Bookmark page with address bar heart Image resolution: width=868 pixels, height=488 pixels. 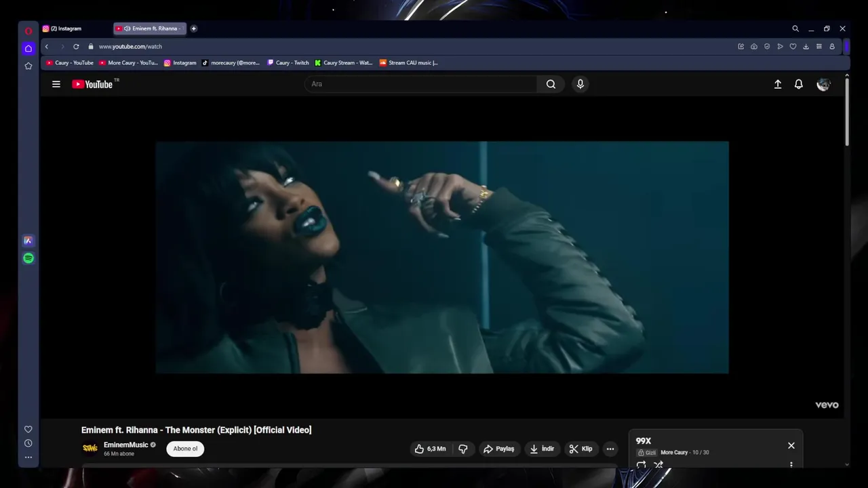(793, 47)
